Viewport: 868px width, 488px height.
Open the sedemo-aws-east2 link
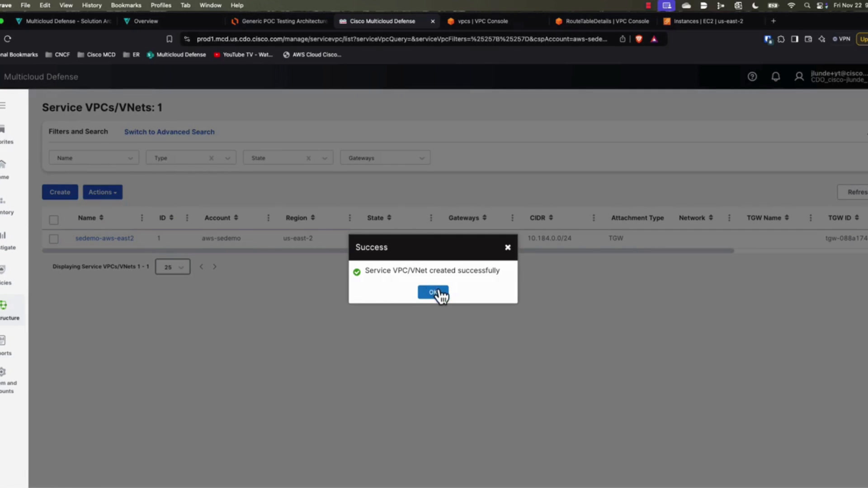[104, 238]
